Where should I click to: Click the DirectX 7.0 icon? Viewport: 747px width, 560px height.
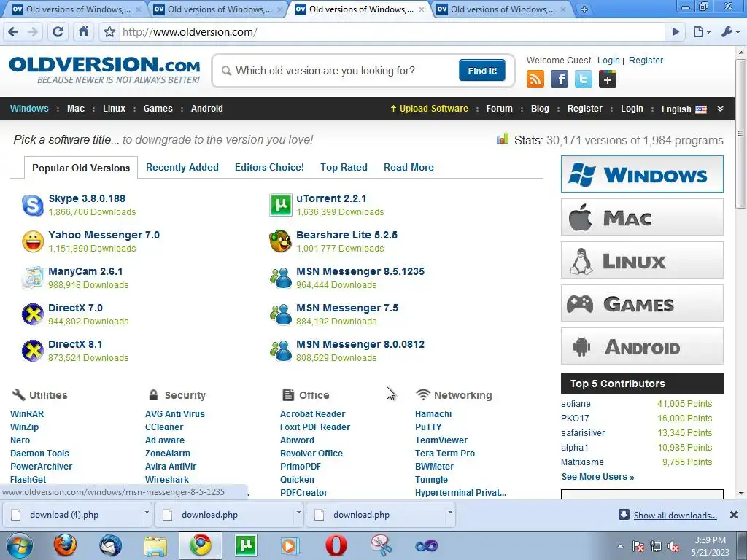[x=32, y=314]
